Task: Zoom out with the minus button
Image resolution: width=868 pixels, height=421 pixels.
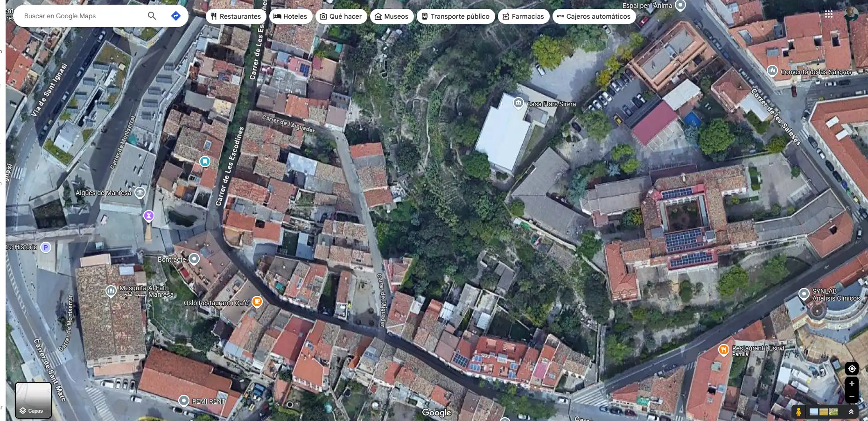Action: (x=852, y=397)
